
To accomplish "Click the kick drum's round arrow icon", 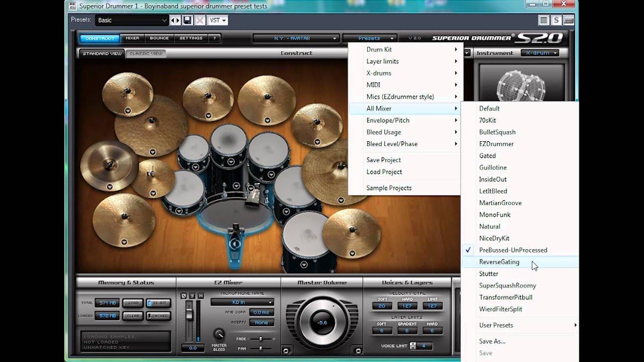I will pos(234,244).
